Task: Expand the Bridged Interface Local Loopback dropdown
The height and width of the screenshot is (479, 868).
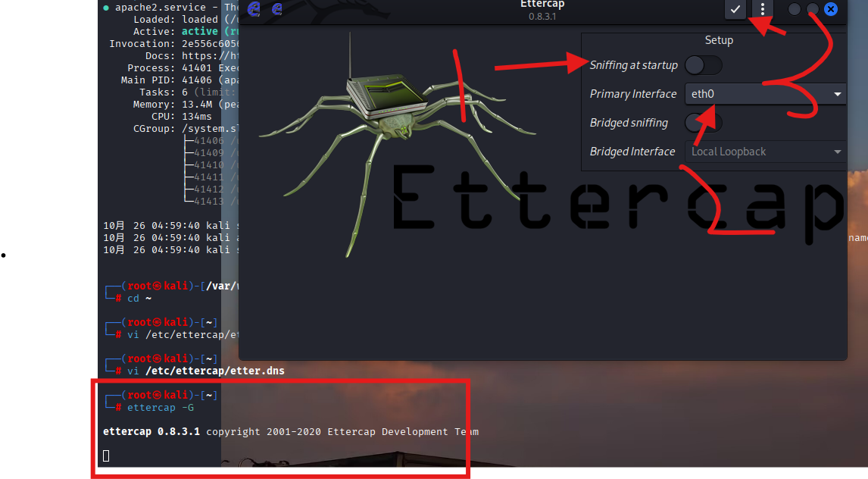Action: tap(765, 152)
